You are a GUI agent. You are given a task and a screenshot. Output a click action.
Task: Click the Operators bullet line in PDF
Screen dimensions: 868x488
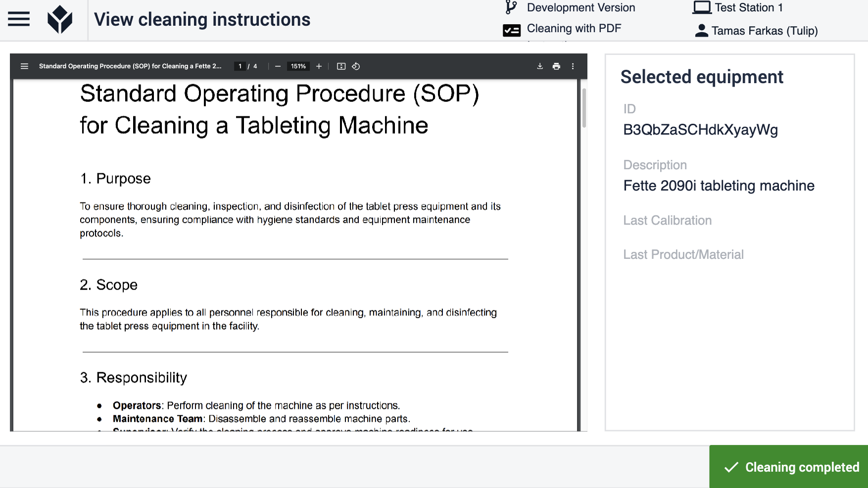tap(256, 405)
